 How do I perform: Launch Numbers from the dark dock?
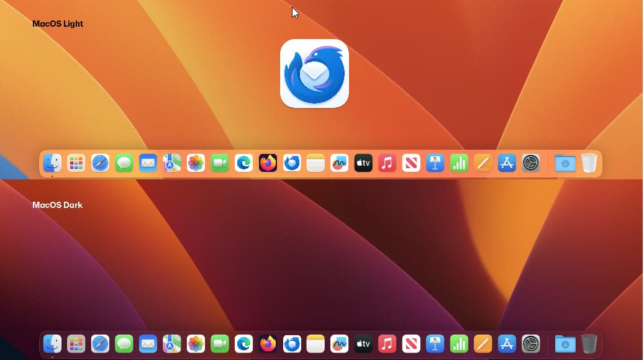pyautogui.click(x=459, y=344)
